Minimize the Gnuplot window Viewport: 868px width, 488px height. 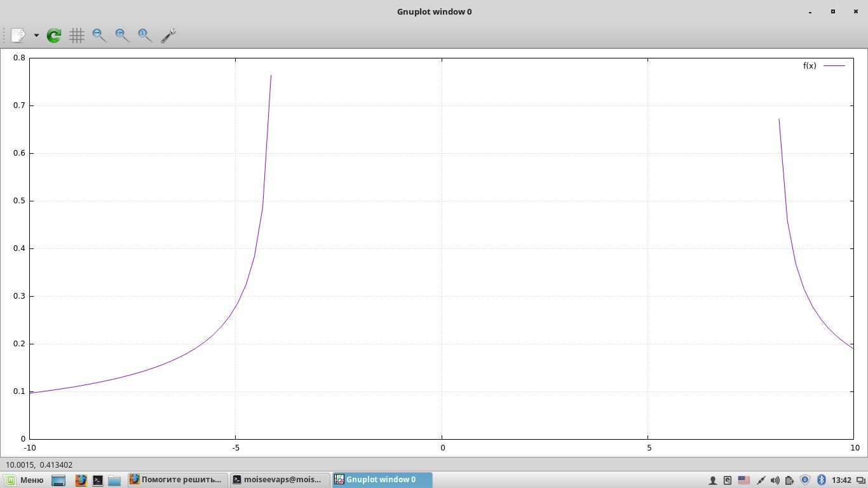click(810, 11)
